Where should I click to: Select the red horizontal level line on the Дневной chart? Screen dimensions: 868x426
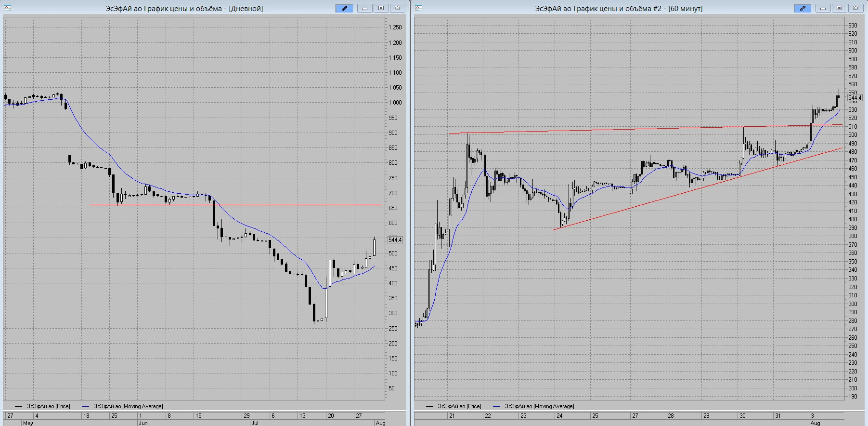coord(236,205)
